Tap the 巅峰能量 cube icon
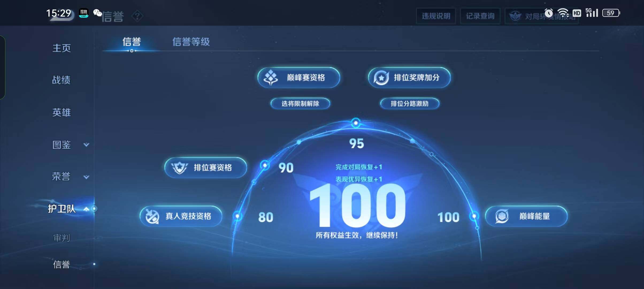The width and height of the screenshot is (644, 289). click(x=502, y=216)
